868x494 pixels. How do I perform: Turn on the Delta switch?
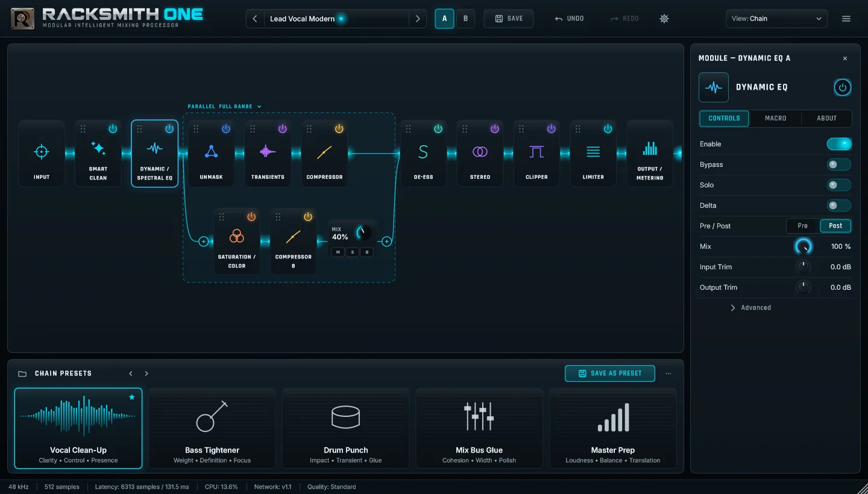tap(838, 205)
